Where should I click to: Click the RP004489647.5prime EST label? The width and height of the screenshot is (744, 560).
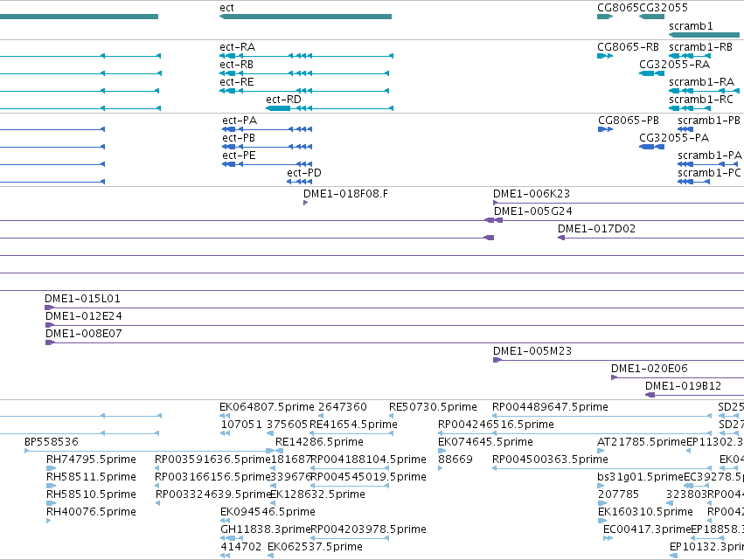point(550,407)
